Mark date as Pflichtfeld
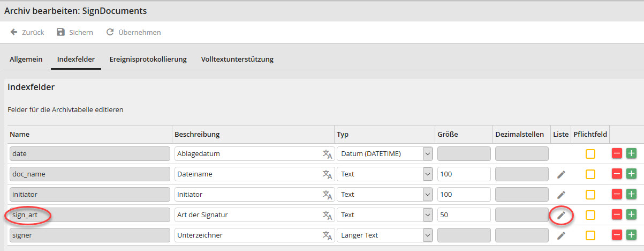This screenshot has width=644, height=251. pyautogui.click(x=590, y=154)
